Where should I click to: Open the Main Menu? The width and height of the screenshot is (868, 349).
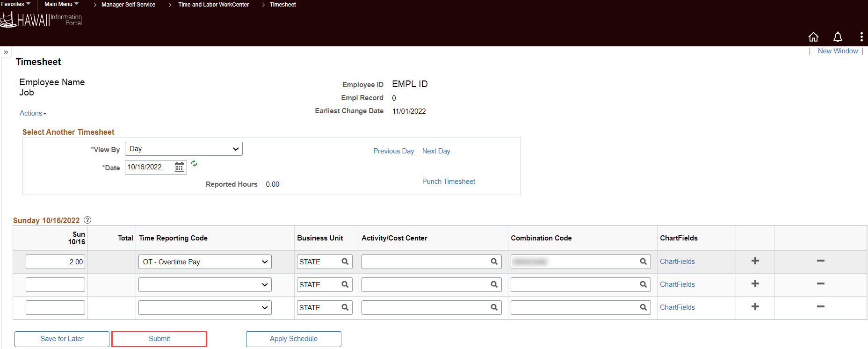click(x=61, y=4)
